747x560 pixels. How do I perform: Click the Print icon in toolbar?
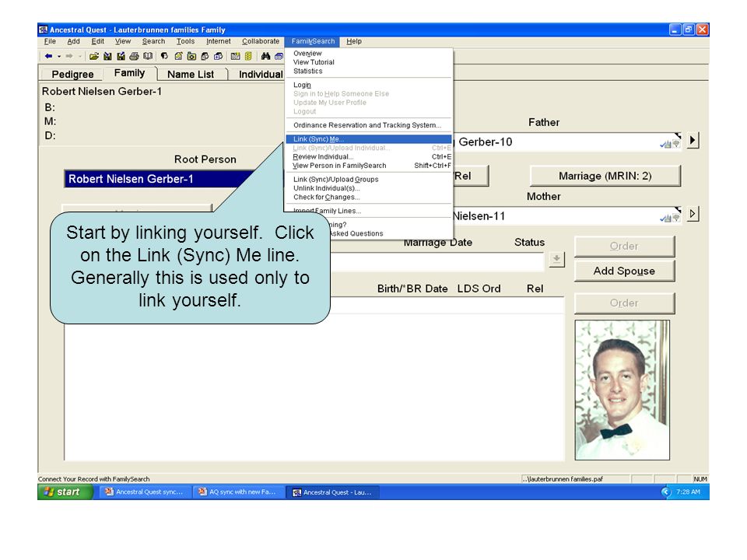pyautogui.click(x=135, y=56)
